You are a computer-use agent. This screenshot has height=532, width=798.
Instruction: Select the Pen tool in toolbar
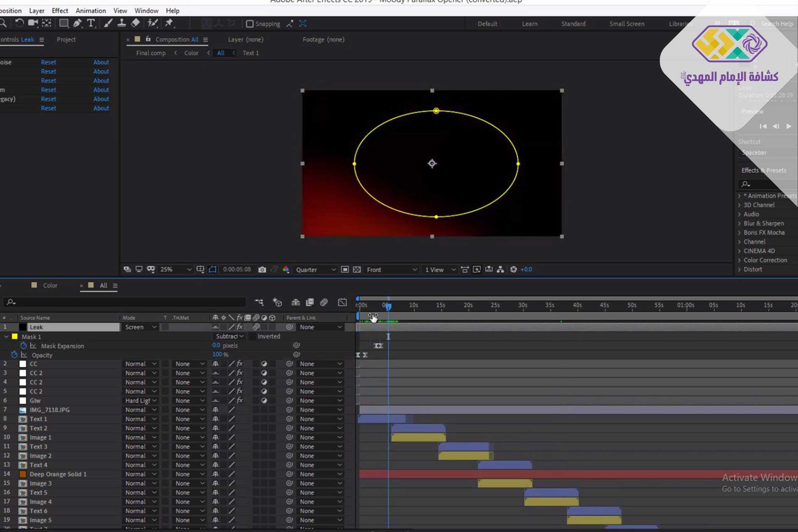click(77, 23)
